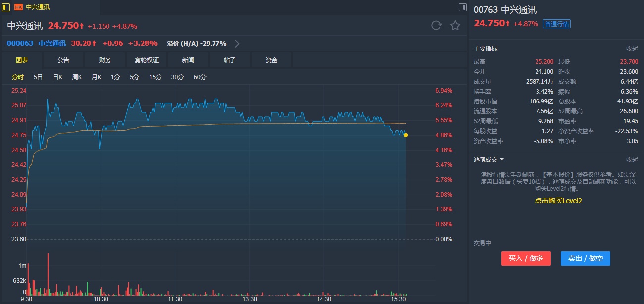Open the A-share 000063 中兴通讯 link
Viewport: 644px width, 304px height.
(36, 43)
